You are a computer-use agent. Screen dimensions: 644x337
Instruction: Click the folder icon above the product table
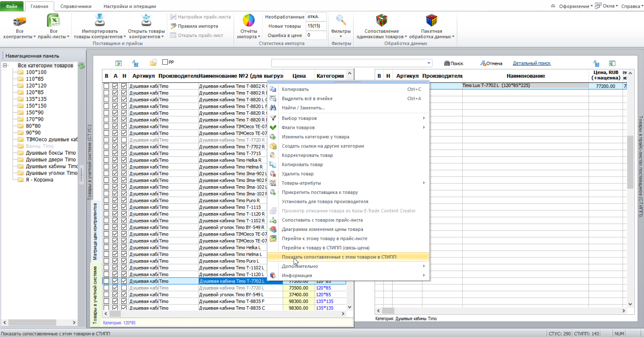[x=153, y=63]
